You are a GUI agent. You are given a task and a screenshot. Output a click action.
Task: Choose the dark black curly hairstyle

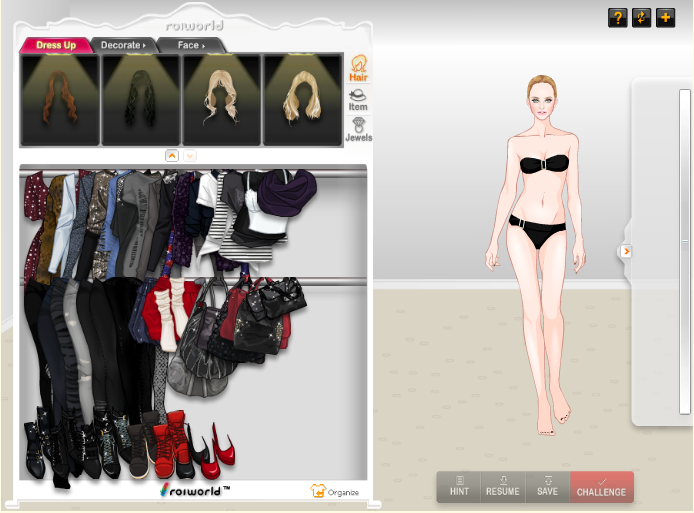(x=140, y=99)
